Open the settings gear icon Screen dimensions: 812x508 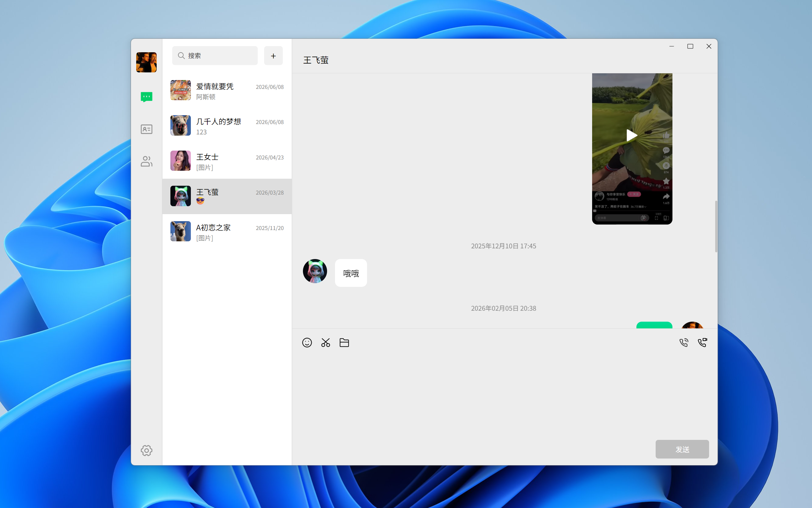point(146,450)
